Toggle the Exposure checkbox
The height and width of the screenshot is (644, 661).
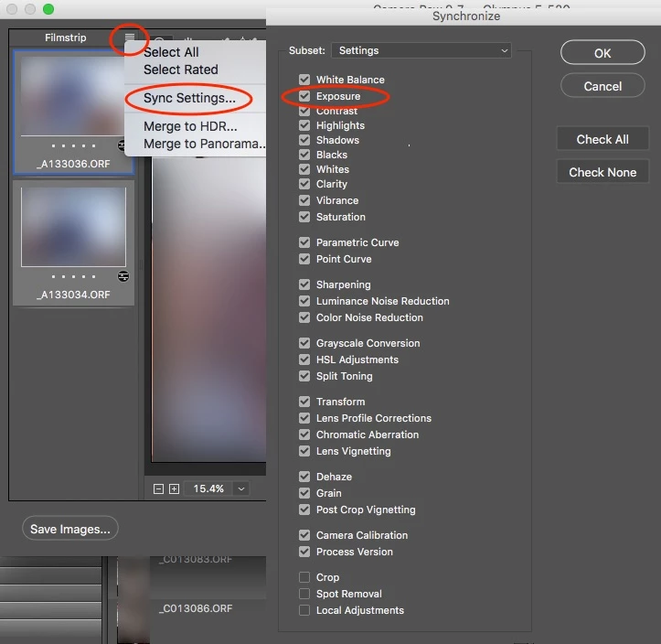[x=304, y=96]
